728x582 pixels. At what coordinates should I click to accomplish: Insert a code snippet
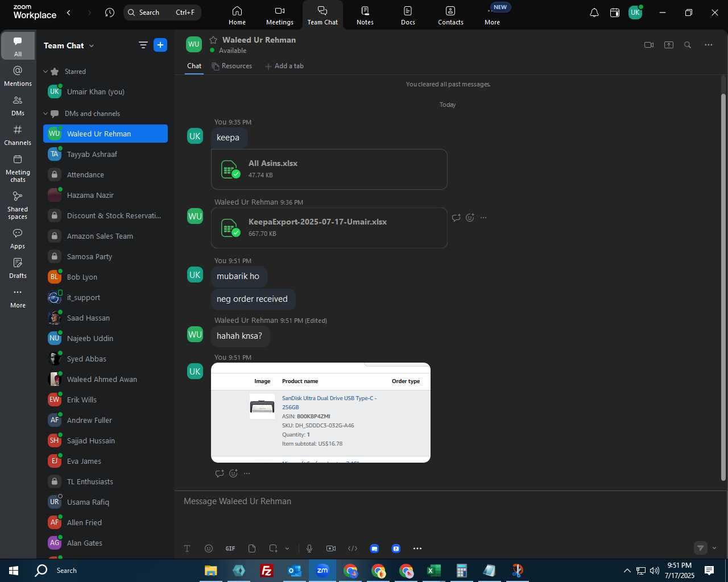click(x=353, y=548)
